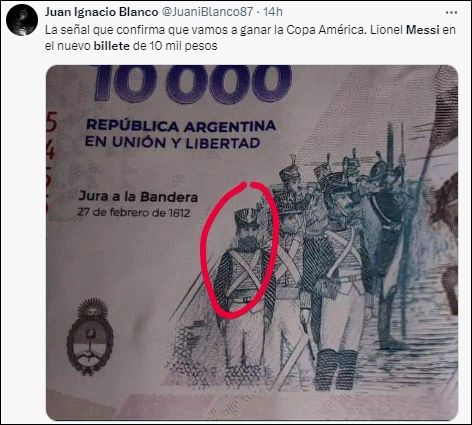Click the bold word billete in the tweet
This screenshot has width=472, height=425.
coord(111,45)
